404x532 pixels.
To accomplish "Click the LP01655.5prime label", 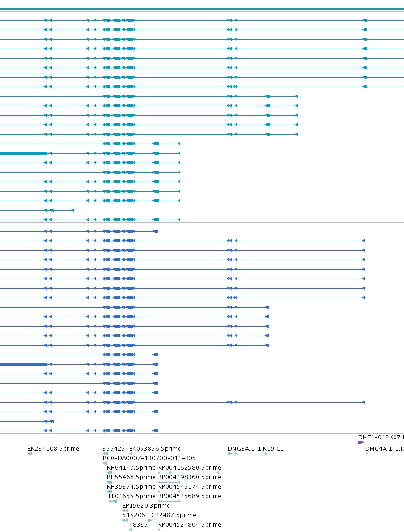I will [x=132, y=496].
